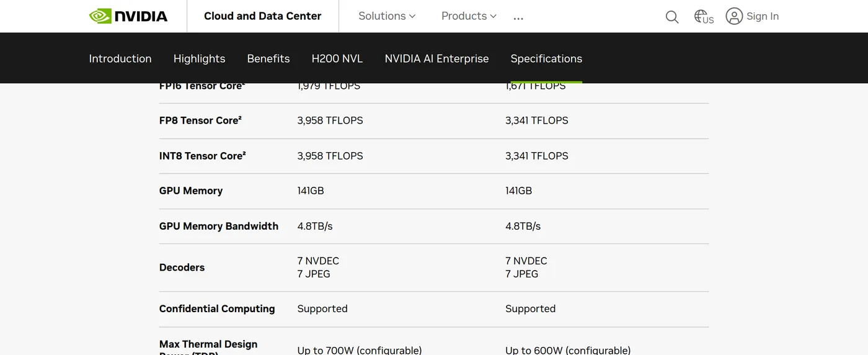This screenshot has height=355, width=868.
Task: Click the INT8 Tensor Core row label
Action: tap(203, 156)
